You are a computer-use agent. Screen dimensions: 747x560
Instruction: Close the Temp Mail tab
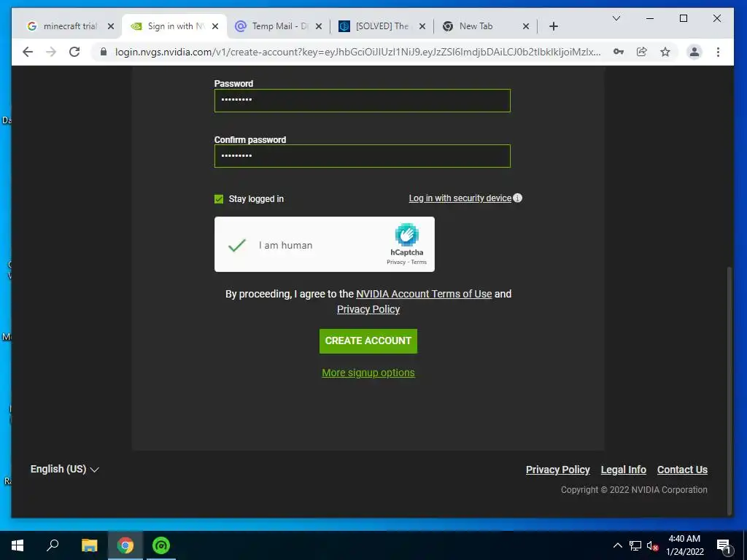point(319,26)
